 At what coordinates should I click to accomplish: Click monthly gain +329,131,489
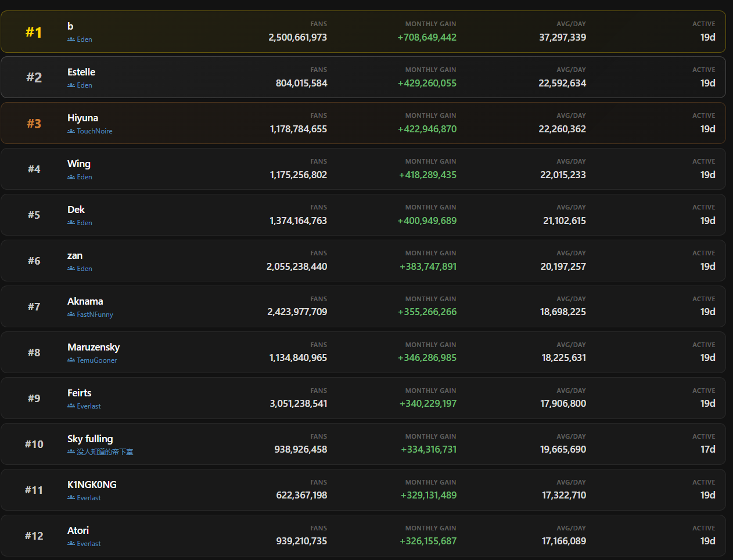[x=429, y=495]
